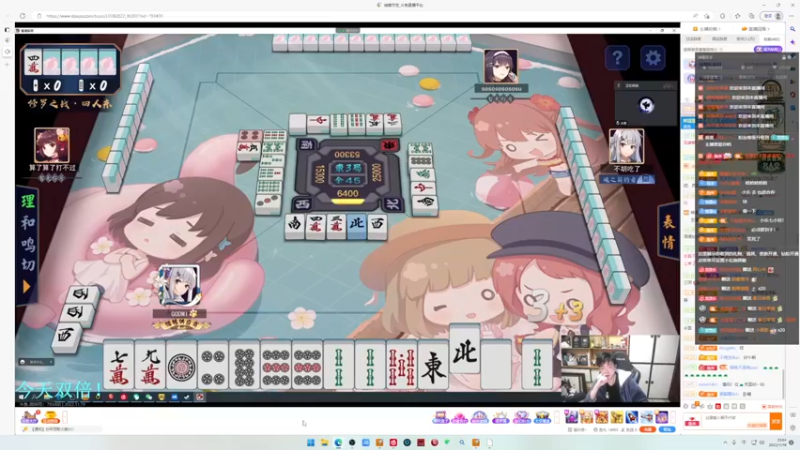Open your own player avatar portrait

pyautogui.click(x=179, y=286)
